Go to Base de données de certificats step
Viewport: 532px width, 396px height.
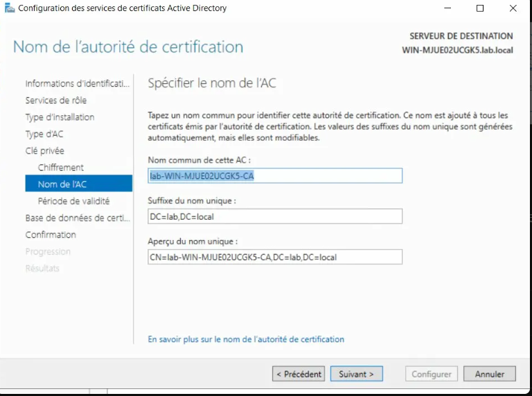point(78,218)
